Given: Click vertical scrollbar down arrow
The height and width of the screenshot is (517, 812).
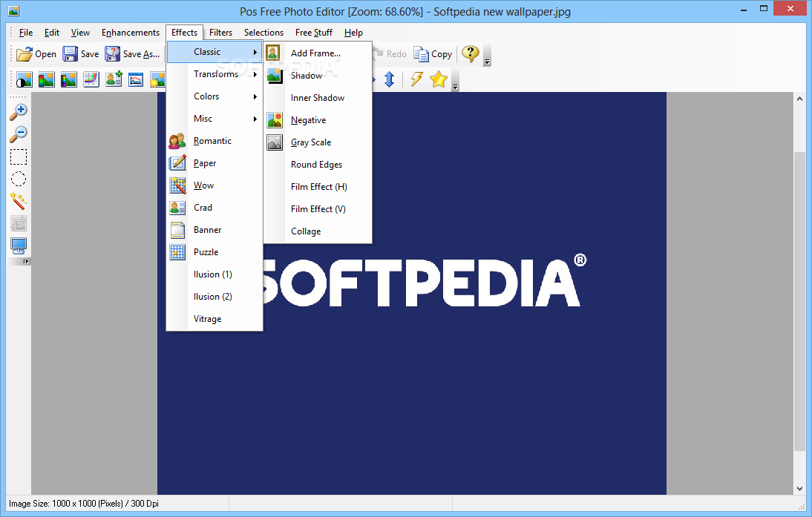Looking at the screenshot, I should 799,489.
